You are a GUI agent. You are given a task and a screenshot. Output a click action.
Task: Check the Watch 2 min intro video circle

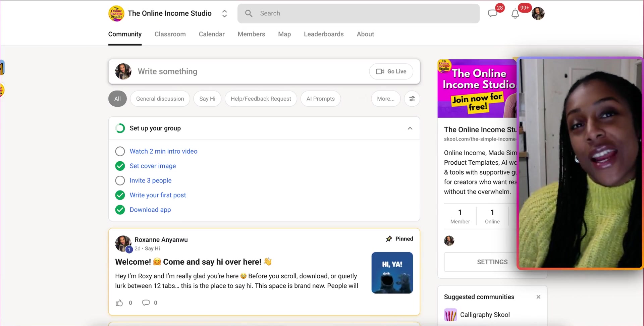pos(120,151)
